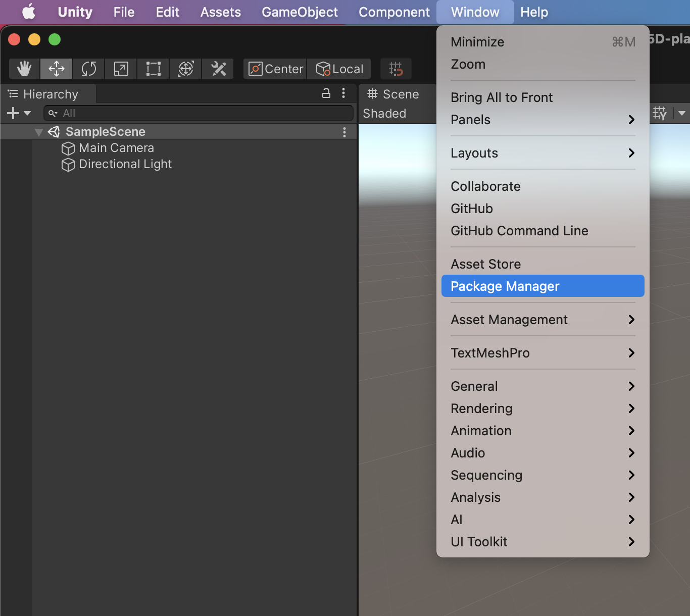Expand the Rendering submenu
The width and height of the screenshot is (690, 616).
click(543, 408)
